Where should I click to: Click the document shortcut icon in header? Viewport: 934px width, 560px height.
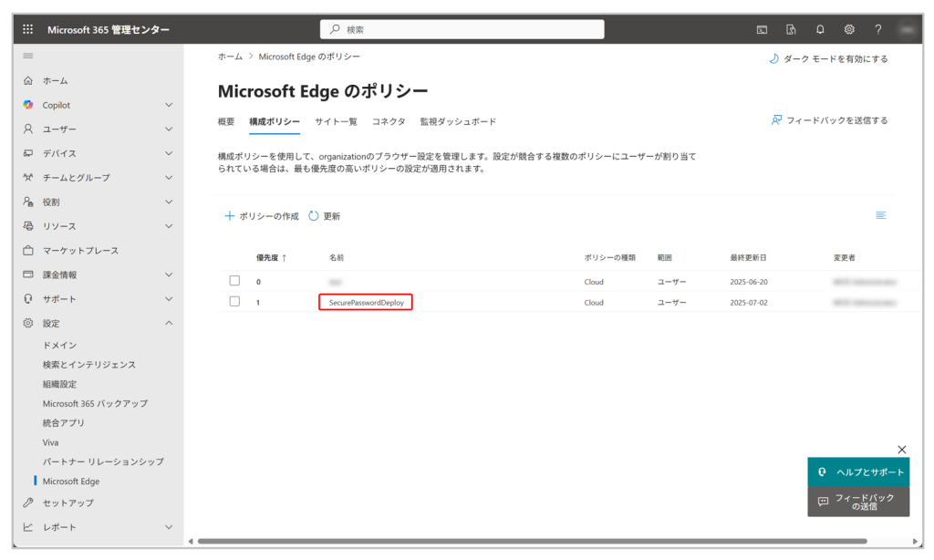791,29
